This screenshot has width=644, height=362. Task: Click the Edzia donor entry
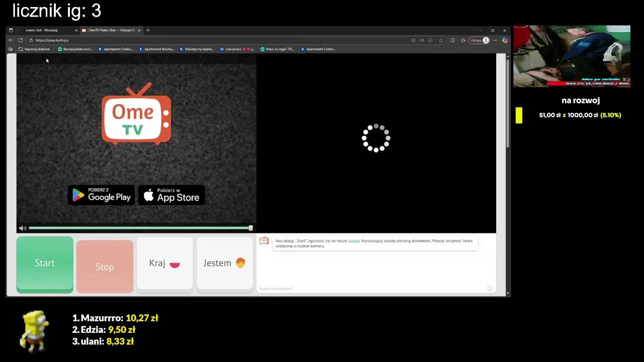(104, 330)
